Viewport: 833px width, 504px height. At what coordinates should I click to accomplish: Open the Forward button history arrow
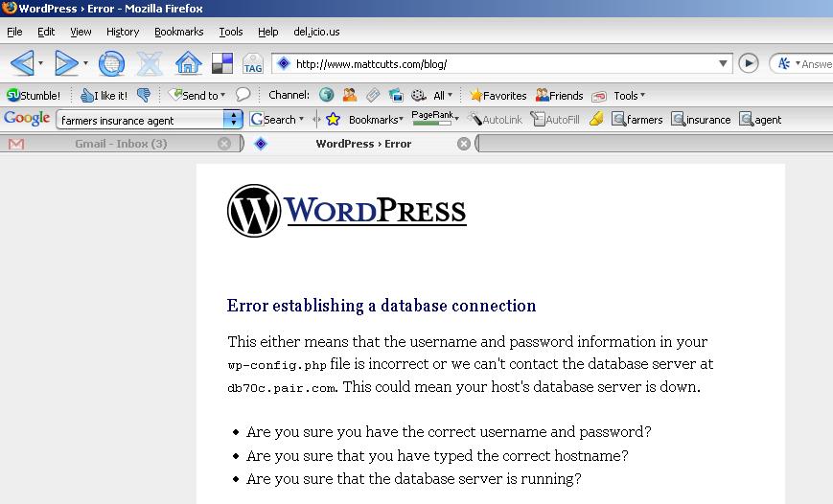click(x=85, y=64)
